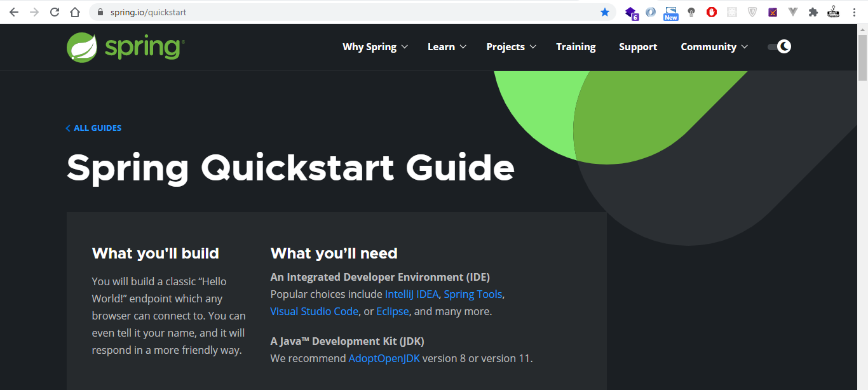Viewport: 868px width, 390px height.
Task: Open the AdoptOpenJDK link
Action: click(x=384, y=358)
